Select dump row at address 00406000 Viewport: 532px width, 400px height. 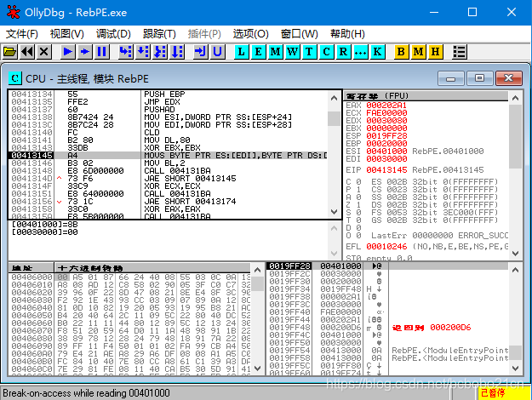point(129,277)
